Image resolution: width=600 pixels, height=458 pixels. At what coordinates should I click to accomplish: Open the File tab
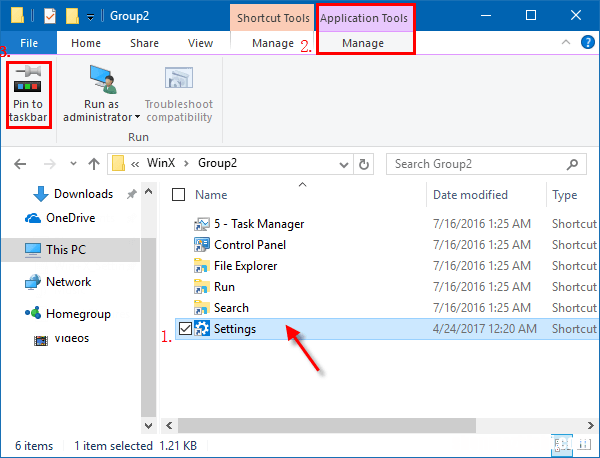tap(29, 43)
